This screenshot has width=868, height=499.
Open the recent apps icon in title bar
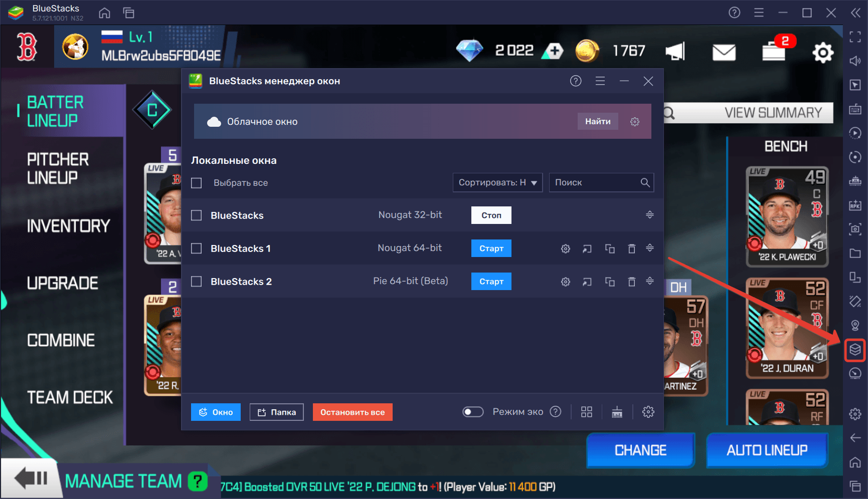point(129,13)
